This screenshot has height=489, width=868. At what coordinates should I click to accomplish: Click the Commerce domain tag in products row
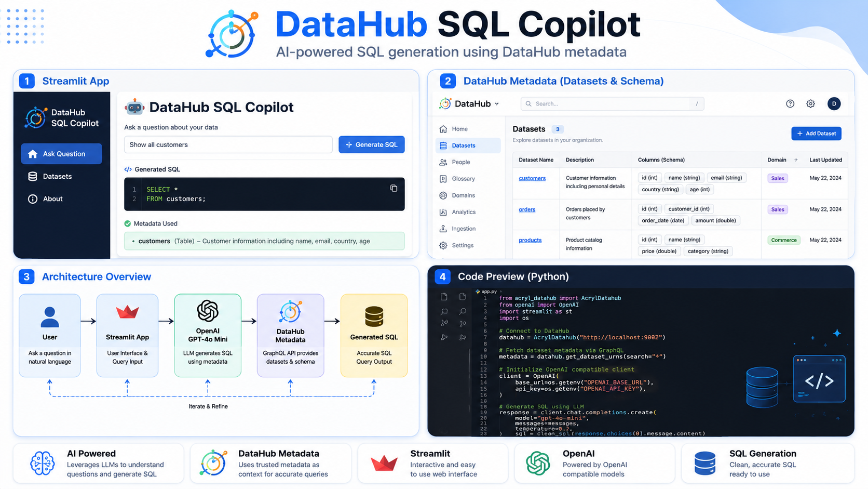(784, 240)
